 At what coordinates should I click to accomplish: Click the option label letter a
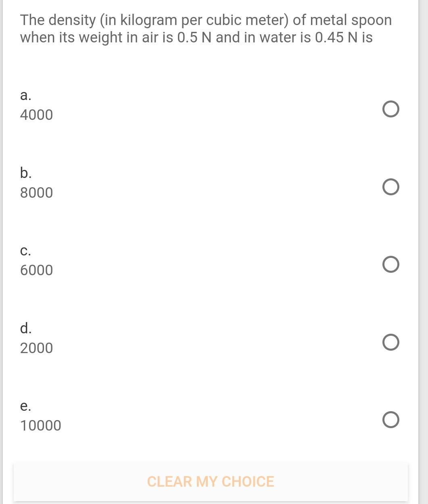25,96
